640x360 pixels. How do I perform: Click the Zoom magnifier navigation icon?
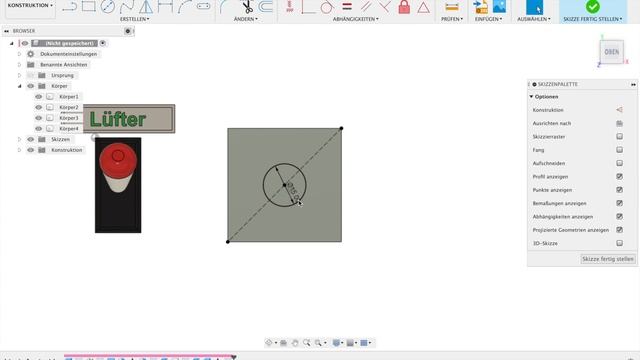point(307,343)
